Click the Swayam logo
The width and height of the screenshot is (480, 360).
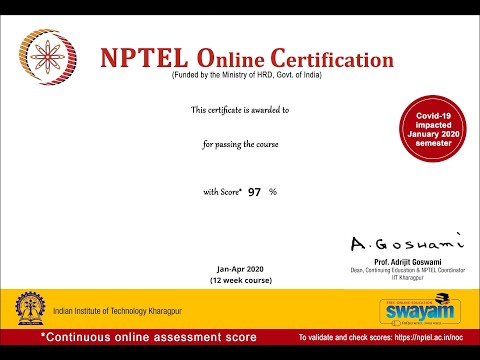[x=420, y=310]
